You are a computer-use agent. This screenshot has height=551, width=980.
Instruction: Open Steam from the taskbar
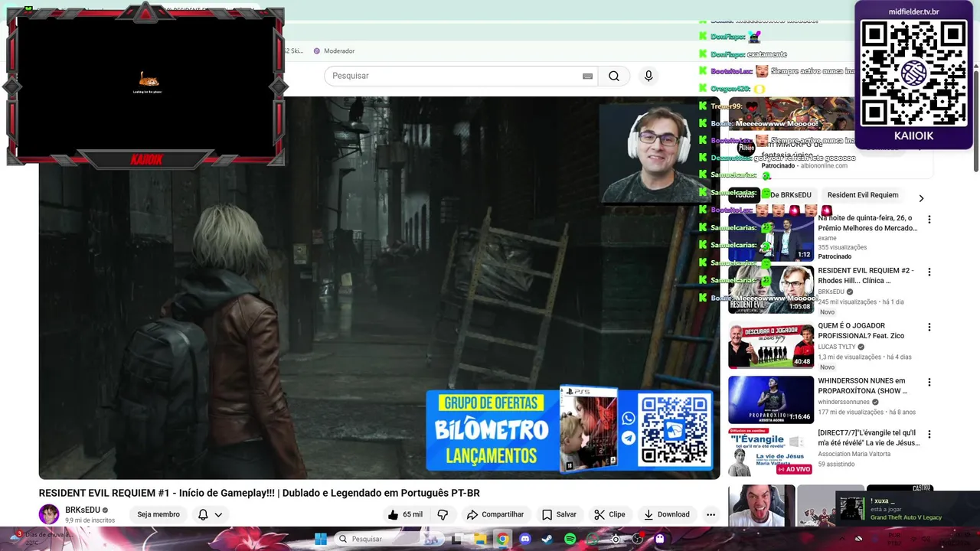pyautogui.click(x=547, y=539)
